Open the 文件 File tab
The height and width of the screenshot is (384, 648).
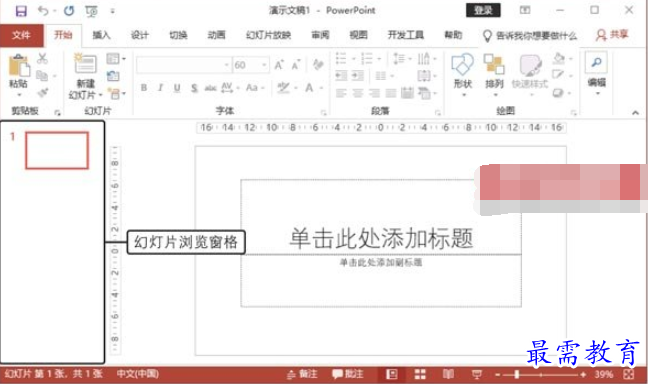pos(21,35)
